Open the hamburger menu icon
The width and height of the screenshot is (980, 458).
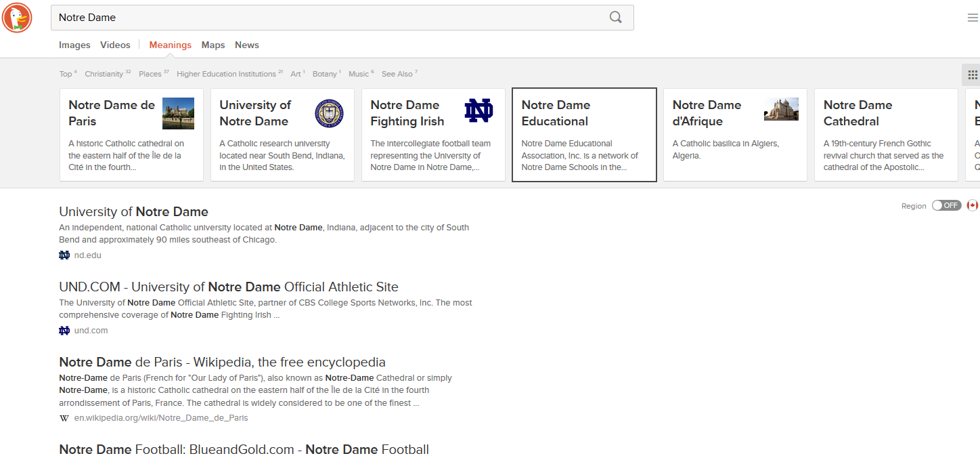(x=972, y=18)
